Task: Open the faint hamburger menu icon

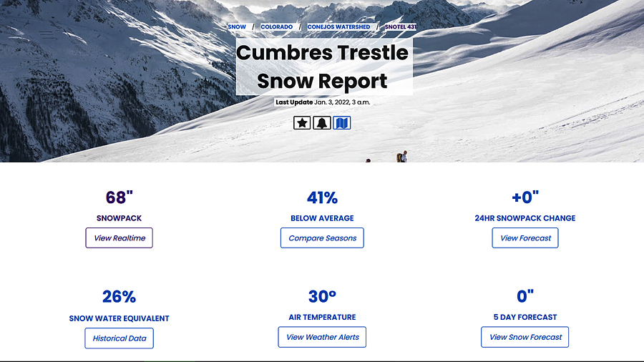Action: click(49, 35)
